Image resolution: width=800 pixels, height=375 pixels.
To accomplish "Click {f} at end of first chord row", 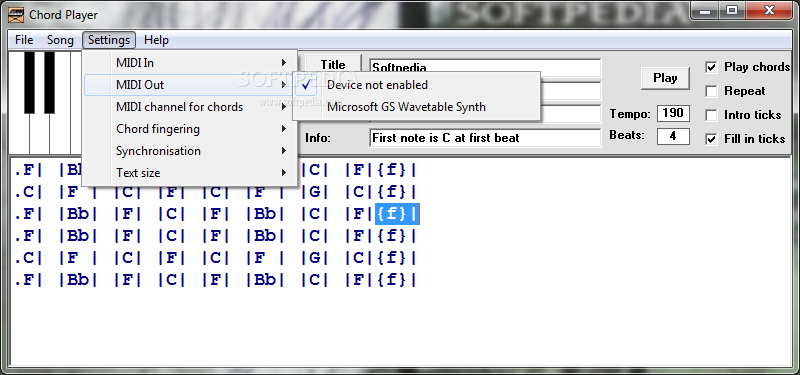I will coord(392,170).
